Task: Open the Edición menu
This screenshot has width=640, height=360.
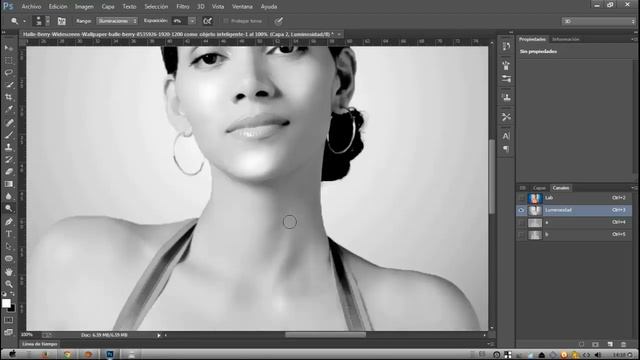Action: coord(58,7)
